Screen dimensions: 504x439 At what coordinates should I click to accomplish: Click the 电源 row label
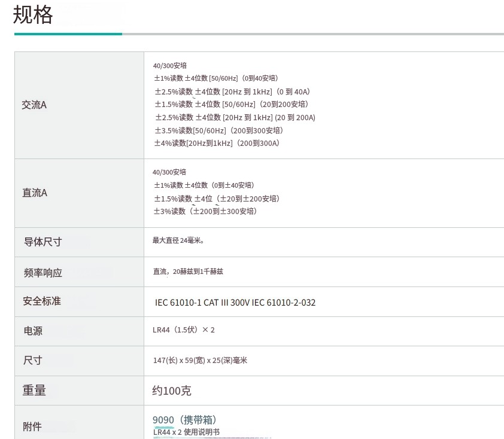click(x=33, y=331)
